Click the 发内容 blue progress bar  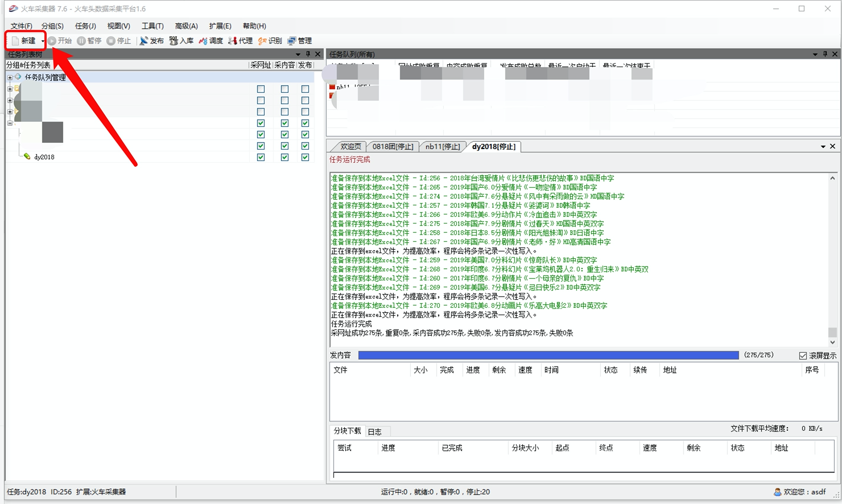click(548, 355)
